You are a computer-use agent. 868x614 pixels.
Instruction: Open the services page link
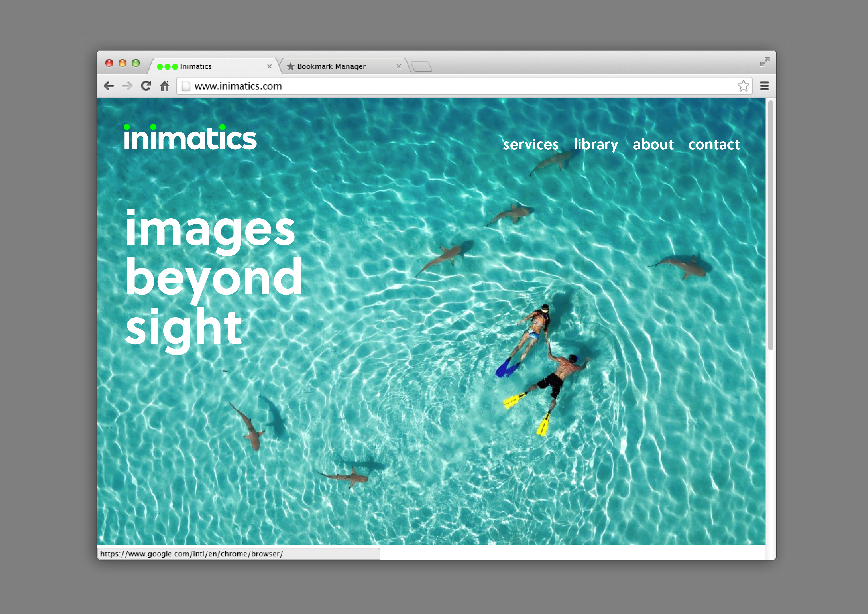[x=530, y=144]
